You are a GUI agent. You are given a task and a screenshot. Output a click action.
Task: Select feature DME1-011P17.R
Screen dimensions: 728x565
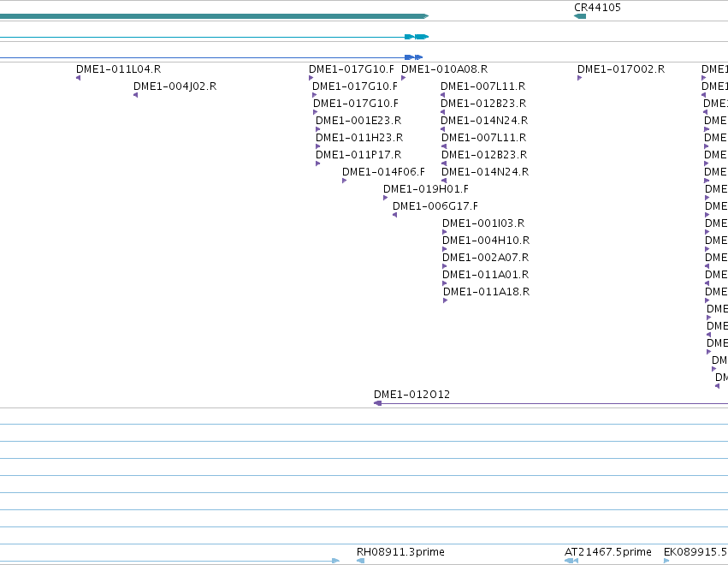pos(318,164)
